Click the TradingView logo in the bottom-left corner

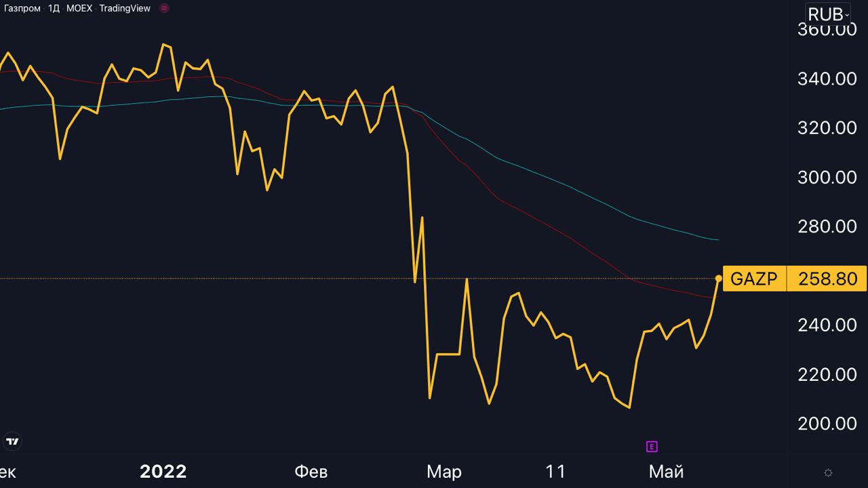pyautogui.click(x=12, y=441)
